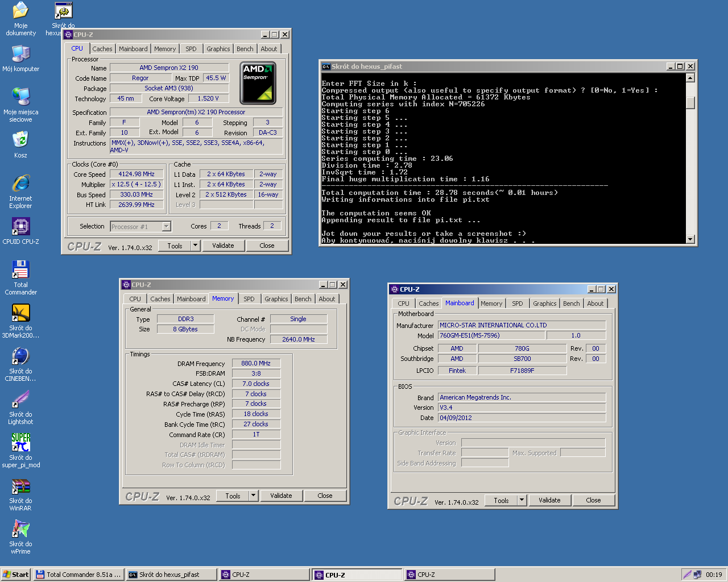Click the taskbar clock 00:19
The image size is (728, 582).
pyautogui.click(x=714, y=575)
